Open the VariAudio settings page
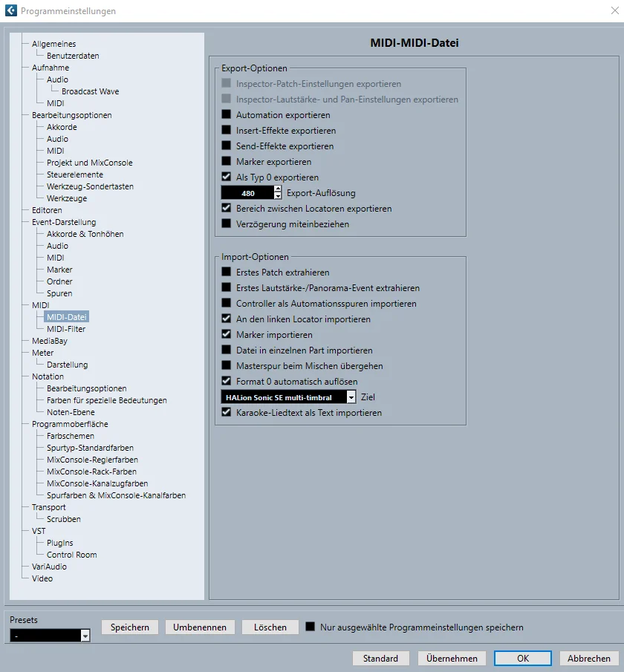The height and width of the screenshot is (672, 624). click(x=49, y=567)
